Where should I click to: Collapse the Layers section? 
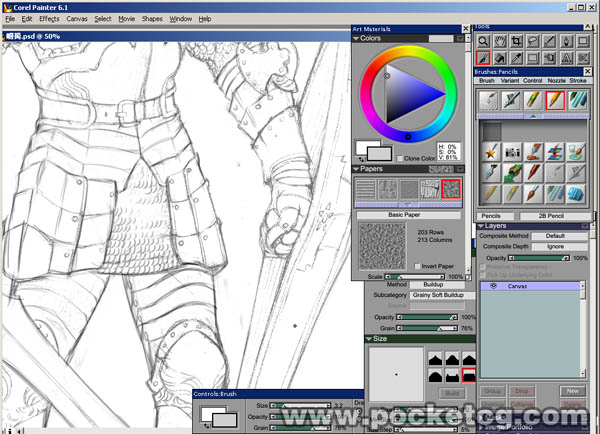(x=481, y=226)
